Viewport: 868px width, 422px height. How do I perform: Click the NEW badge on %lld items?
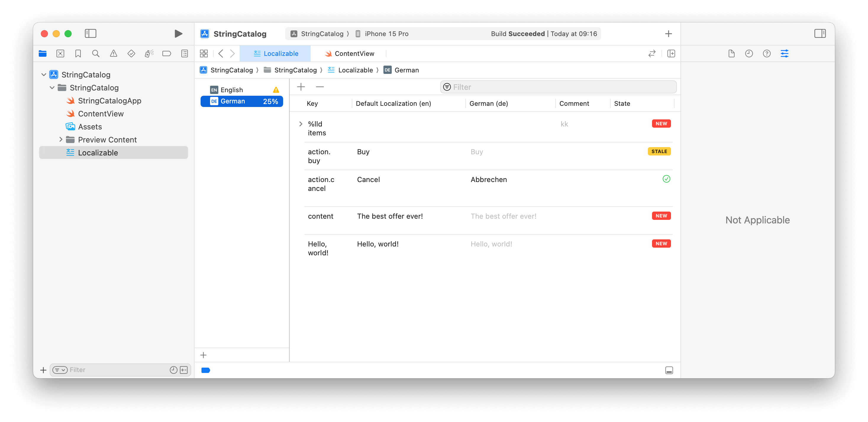click(661, 124)
